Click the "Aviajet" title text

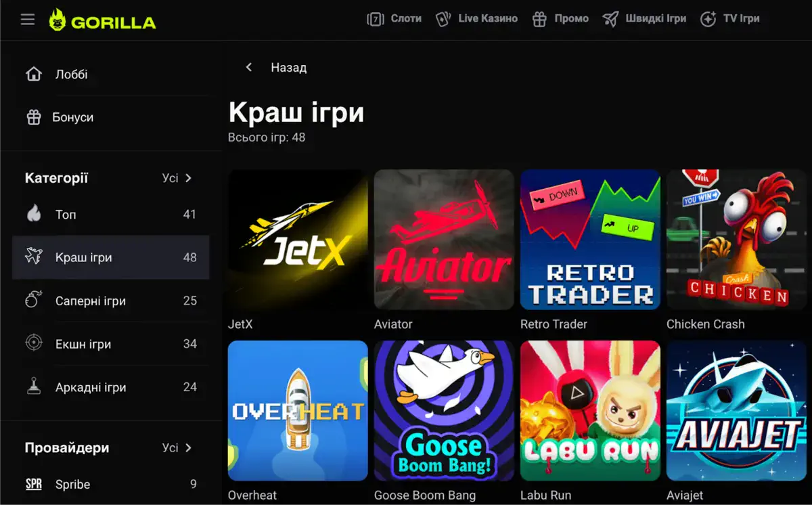click(x=685, y=496)
